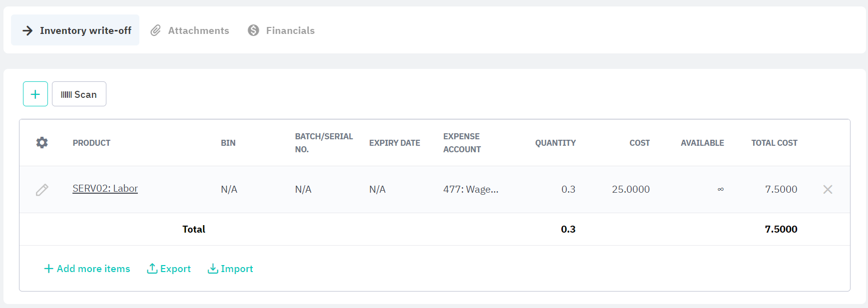Click the cost 25.0000 cell
The width and height of the screenshot is (868, 308).
point(631,189)
